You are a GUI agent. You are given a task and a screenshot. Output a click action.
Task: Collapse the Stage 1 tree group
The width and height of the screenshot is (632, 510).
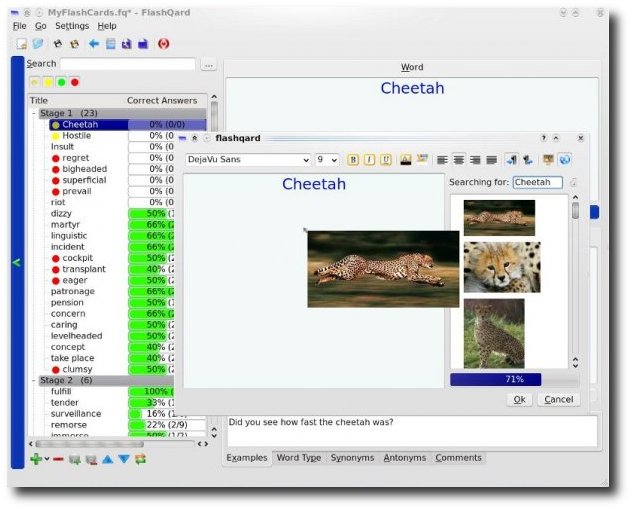(x=34, y=113)
